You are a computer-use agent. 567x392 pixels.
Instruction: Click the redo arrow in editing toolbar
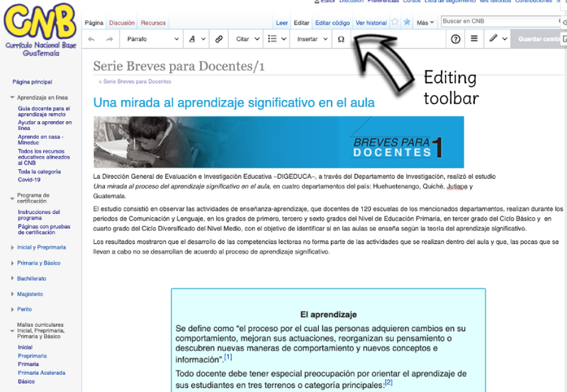point(109,39)
